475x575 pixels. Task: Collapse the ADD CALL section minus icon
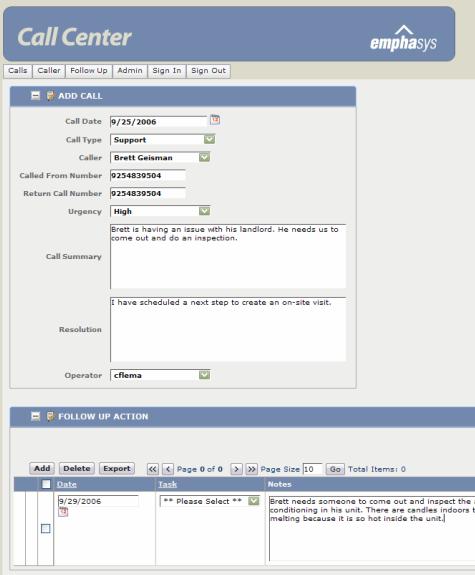36,96
